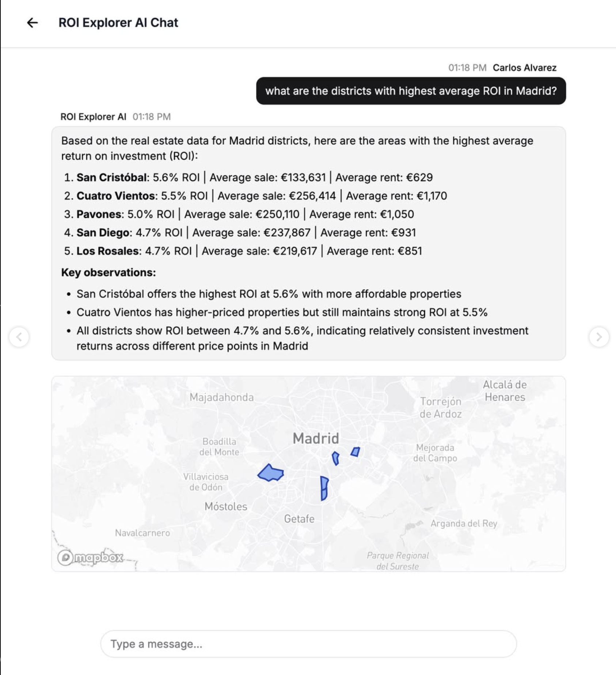Click the Madrid label on the map
The image size is (616, 675).
click(x=316, y=438)
